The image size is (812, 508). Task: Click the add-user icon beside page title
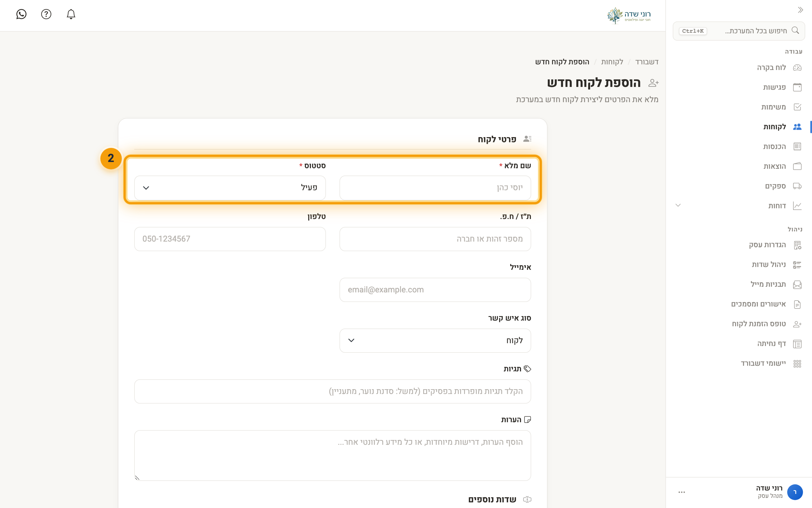tap(653, 83)
